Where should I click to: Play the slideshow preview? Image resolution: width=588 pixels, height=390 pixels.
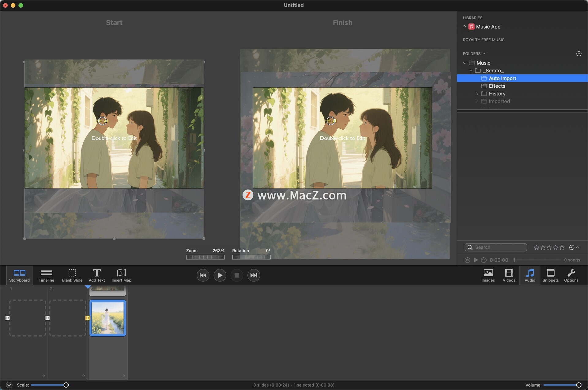[220, 275]
